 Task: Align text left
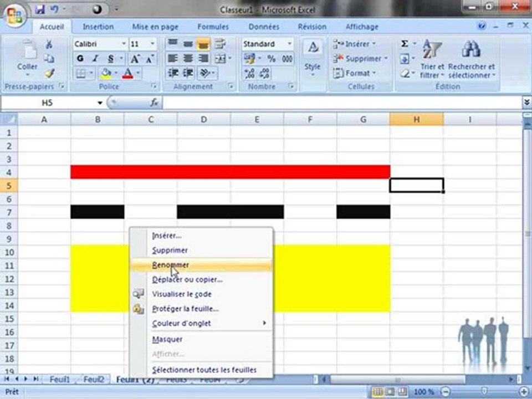[173, 58]
